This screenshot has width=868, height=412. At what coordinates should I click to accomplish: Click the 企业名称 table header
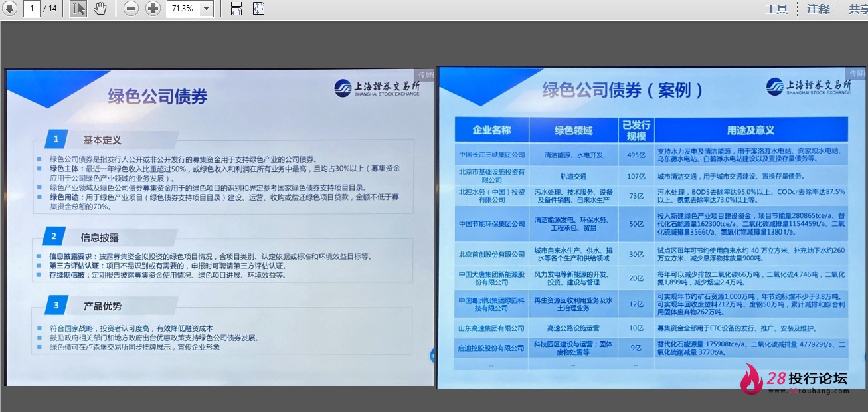(x=491, y=130)
